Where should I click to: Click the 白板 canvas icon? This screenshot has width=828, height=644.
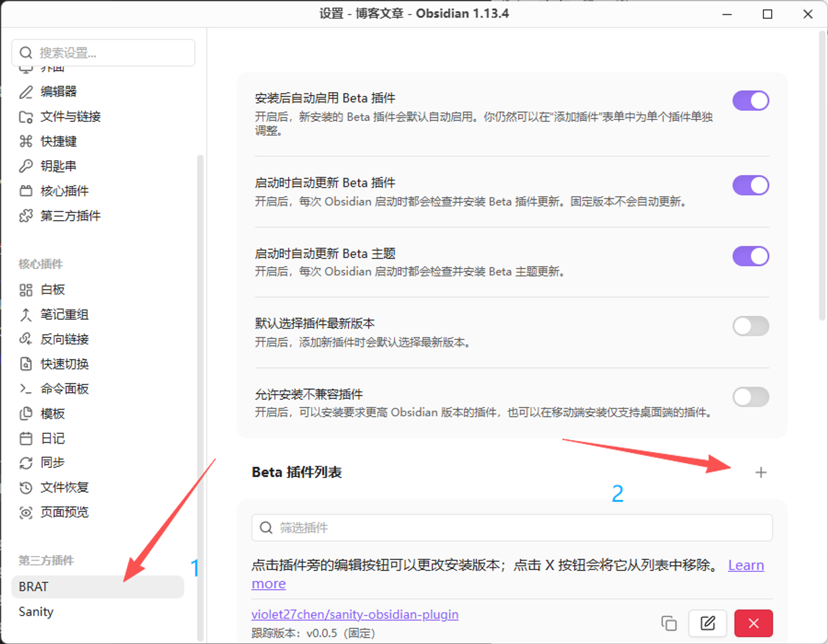[x=26, y=290]
